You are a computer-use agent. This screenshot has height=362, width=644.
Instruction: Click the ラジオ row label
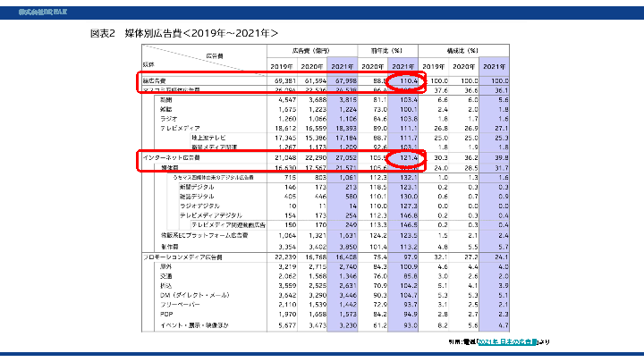click(x=168, y=119)
